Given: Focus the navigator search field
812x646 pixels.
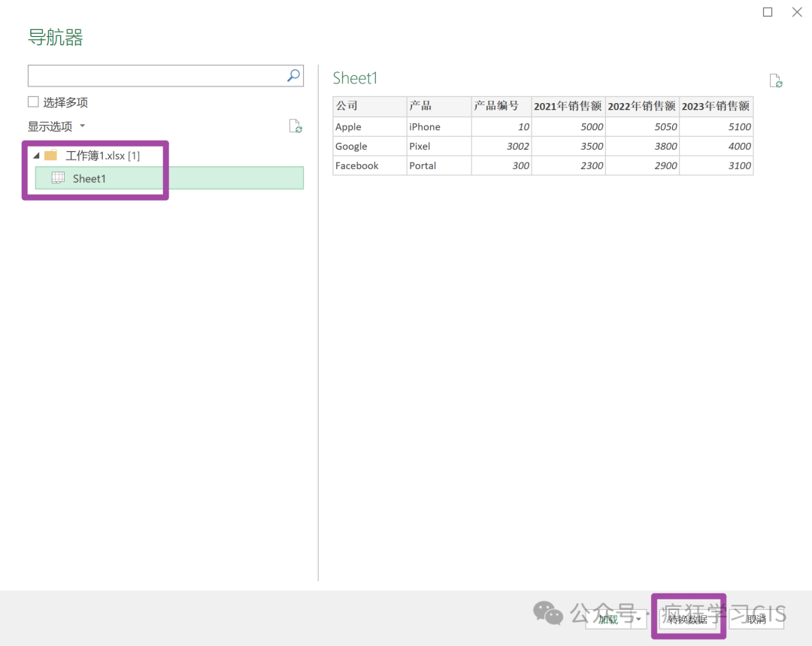Looking at the screenshot, I should pos(165,76).
